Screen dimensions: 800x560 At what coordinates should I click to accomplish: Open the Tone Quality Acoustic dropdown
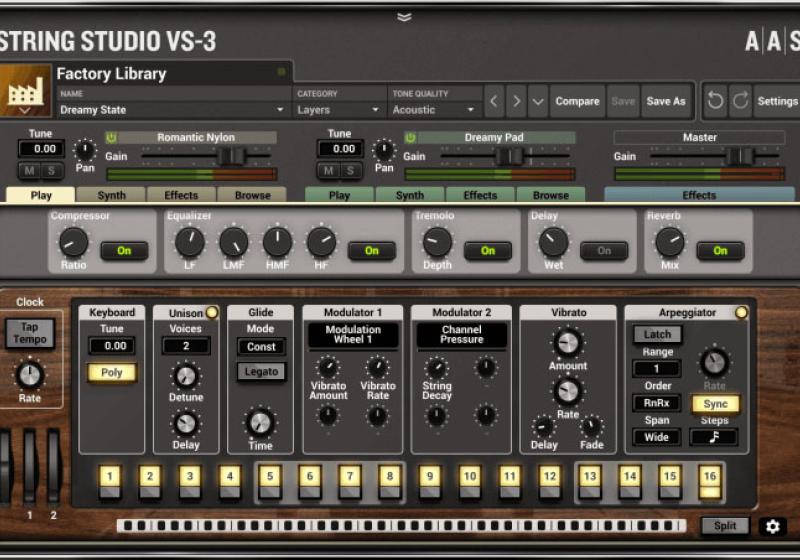tap(435, 110)
